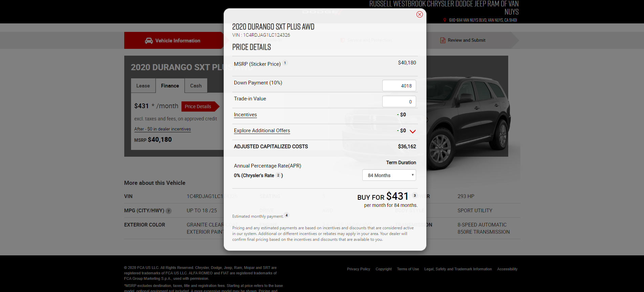The height and width of the screenshot is (292, 644).
Task: Click the Down Payment input field
Action: coord(399,86)
